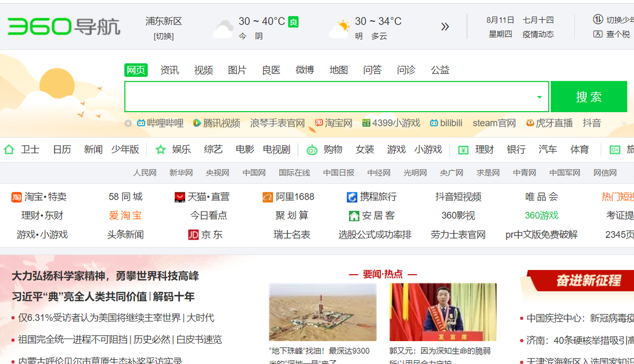Click the shopping icon next to 购物

[312, 150]
